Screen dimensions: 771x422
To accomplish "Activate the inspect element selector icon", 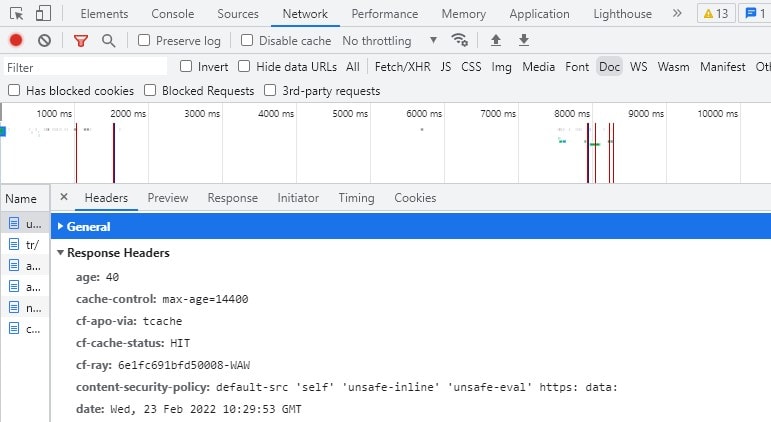I will pyautogui.click(x=16, y=14).
